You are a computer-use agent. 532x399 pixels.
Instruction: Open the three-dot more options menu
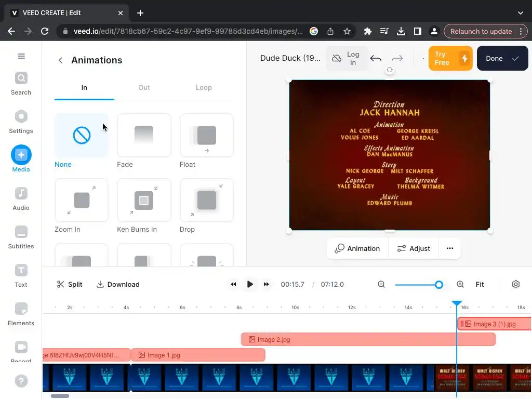(450, 248)
